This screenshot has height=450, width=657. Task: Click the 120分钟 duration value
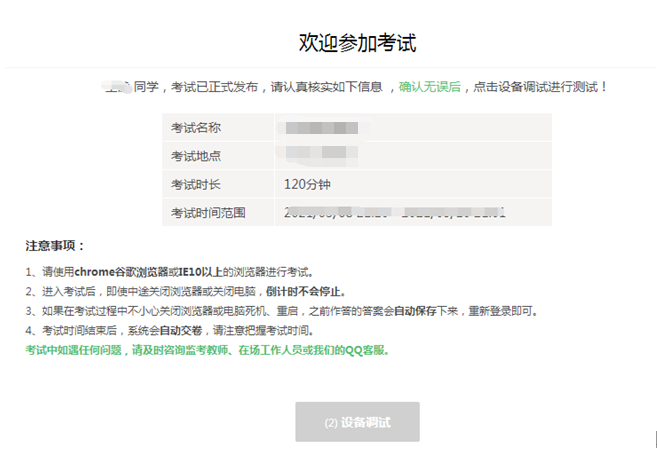(x=308, y=184)
